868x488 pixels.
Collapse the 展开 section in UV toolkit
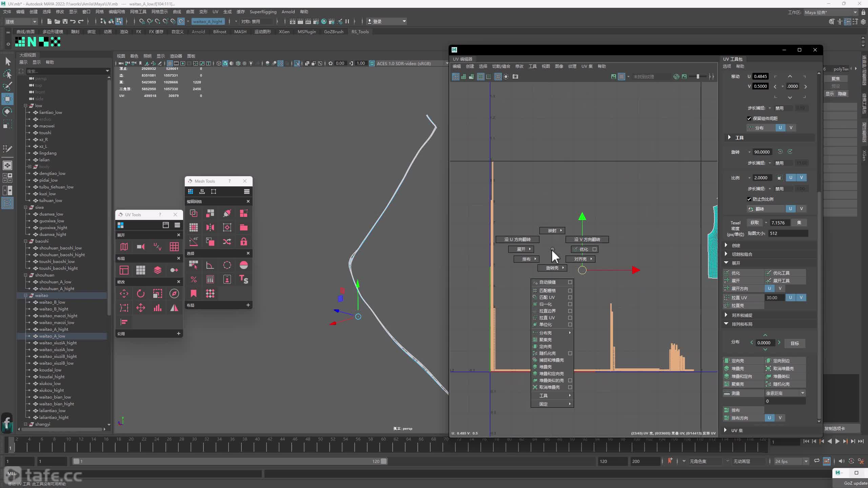[726, 263]
